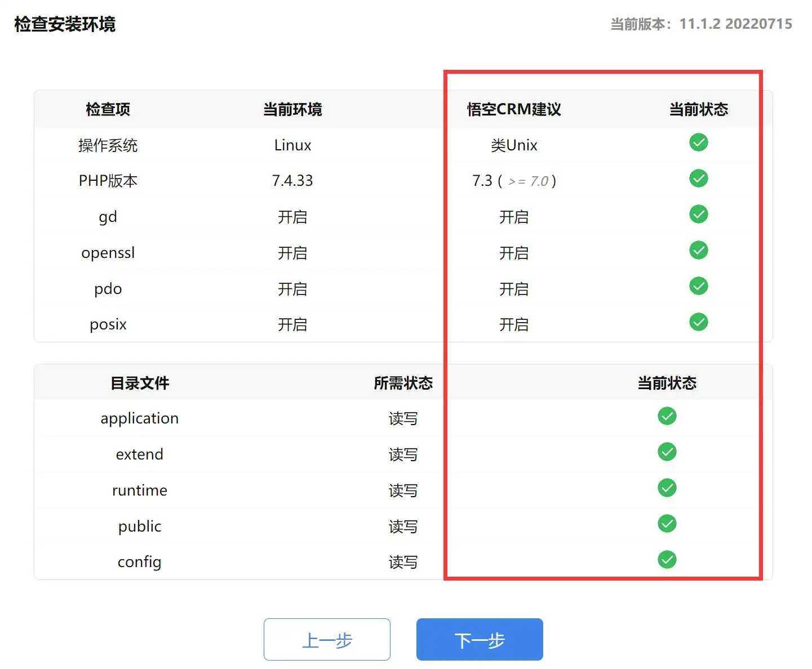The width and height of the screenshot is (812, 669).
Task: Click the green check for config directory
Action: 667,560
